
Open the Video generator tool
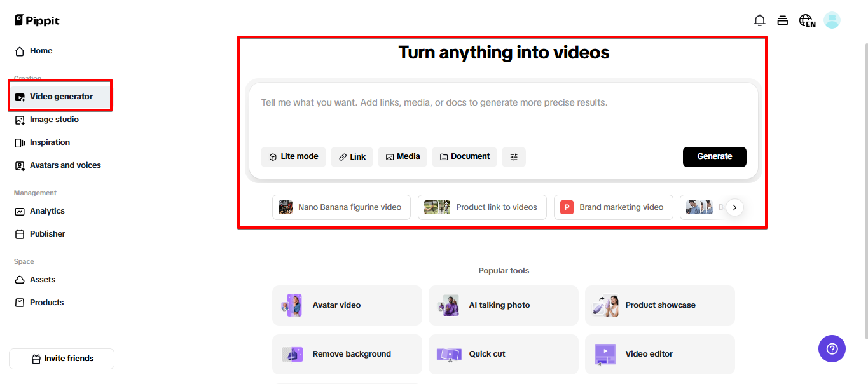coord(60,95)
